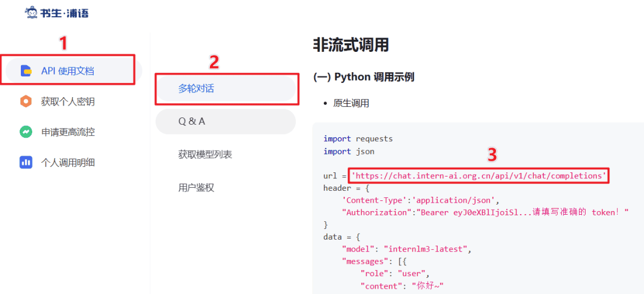The image size is (644, 294).
Task: Click the "messages": [{ code line
Action: click(x=374, y=261)
